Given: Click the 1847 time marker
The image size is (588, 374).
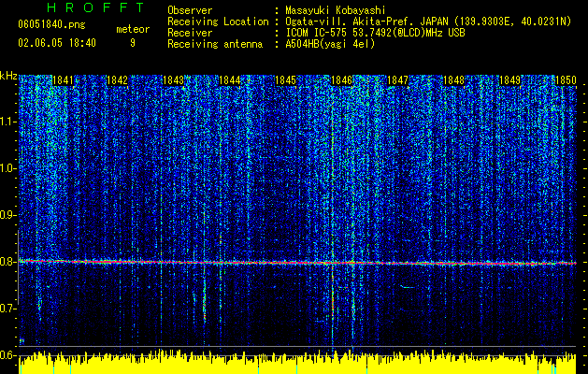Looking at the screenshot, I should click(x=397, y=80).
